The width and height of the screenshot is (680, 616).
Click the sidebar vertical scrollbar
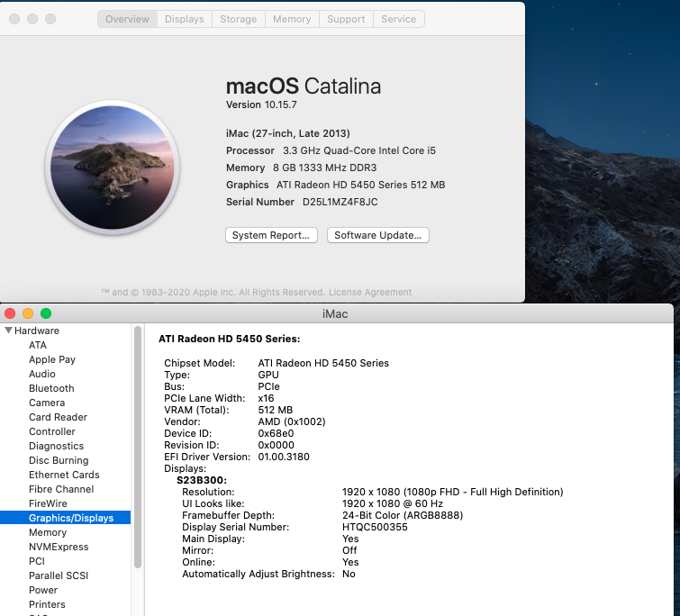click(x=138, y=447)
